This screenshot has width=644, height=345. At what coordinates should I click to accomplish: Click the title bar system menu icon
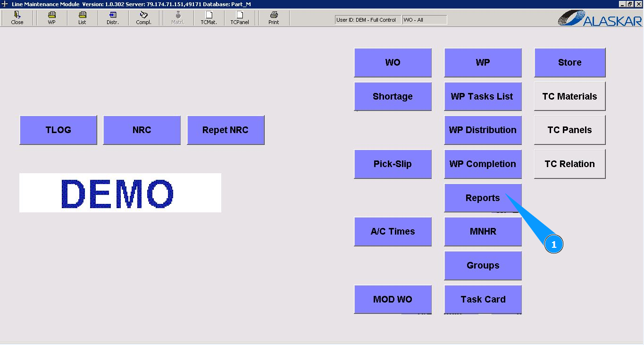(5, 4)
